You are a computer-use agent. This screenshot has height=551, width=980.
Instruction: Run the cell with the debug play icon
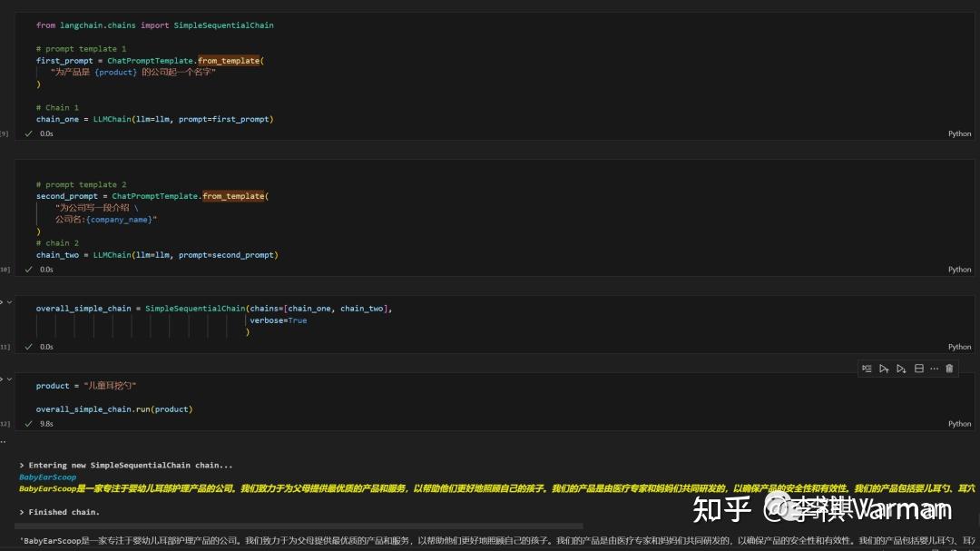[x=867, y=368]
